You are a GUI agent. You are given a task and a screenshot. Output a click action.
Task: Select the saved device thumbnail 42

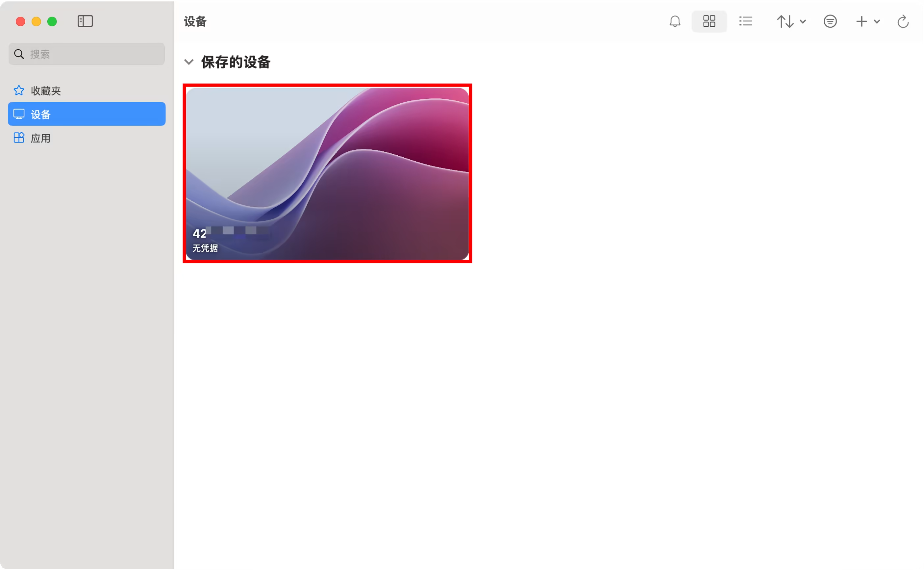(327, 173)
